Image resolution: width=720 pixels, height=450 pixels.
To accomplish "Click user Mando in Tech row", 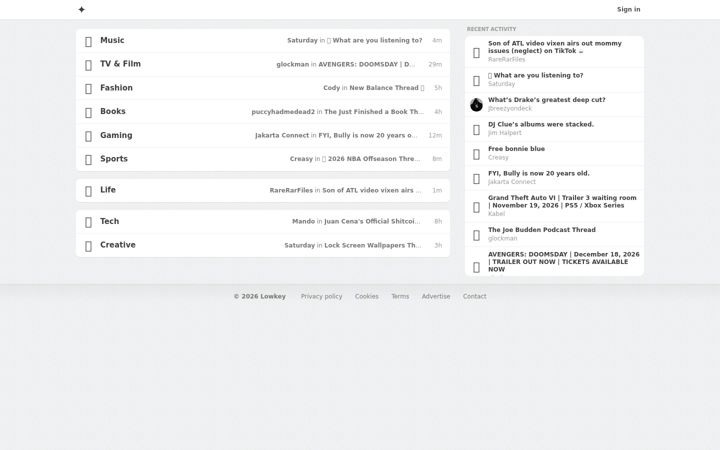I will point(304,221).
